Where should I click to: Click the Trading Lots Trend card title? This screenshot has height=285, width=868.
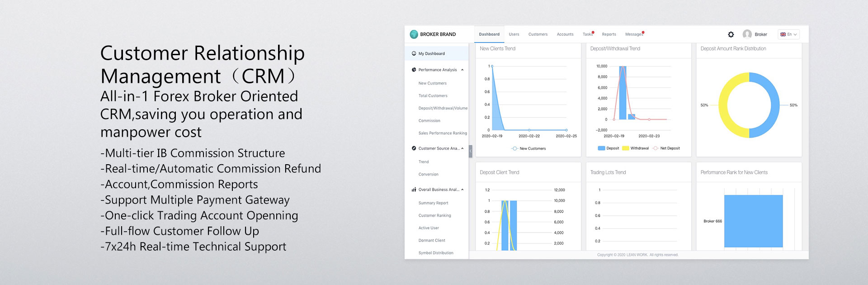[x=608, y=172]
